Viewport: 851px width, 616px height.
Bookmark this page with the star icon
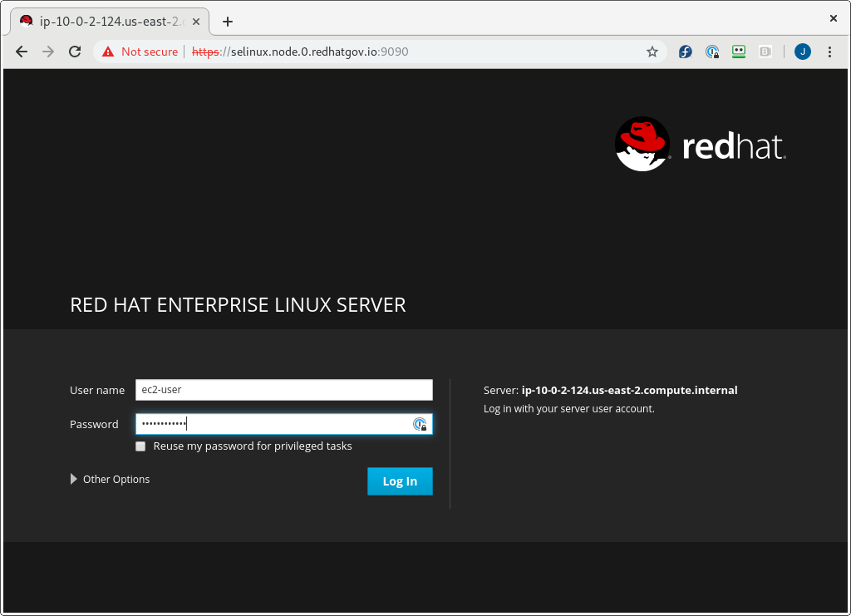[652, 52]
